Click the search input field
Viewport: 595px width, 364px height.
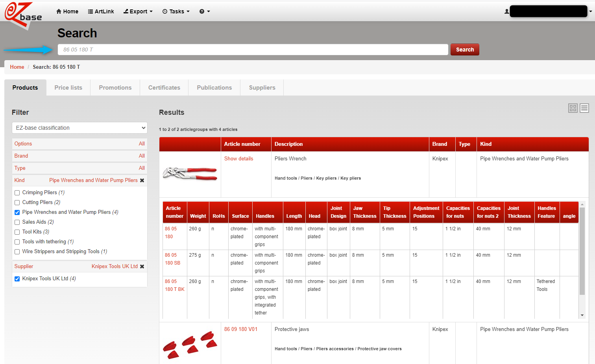tap(253, 50)
